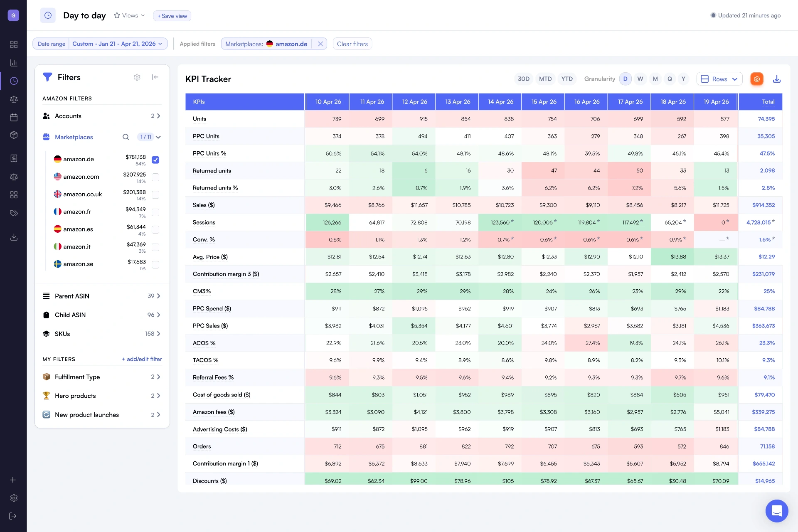The image size is (798, 532).
Task: Click the purple G account logo
Action: click(13, 15)
